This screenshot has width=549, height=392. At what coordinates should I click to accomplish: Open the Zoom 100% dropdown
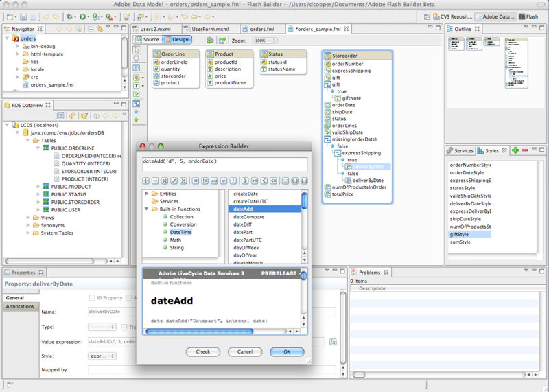[x=265, y=41]
